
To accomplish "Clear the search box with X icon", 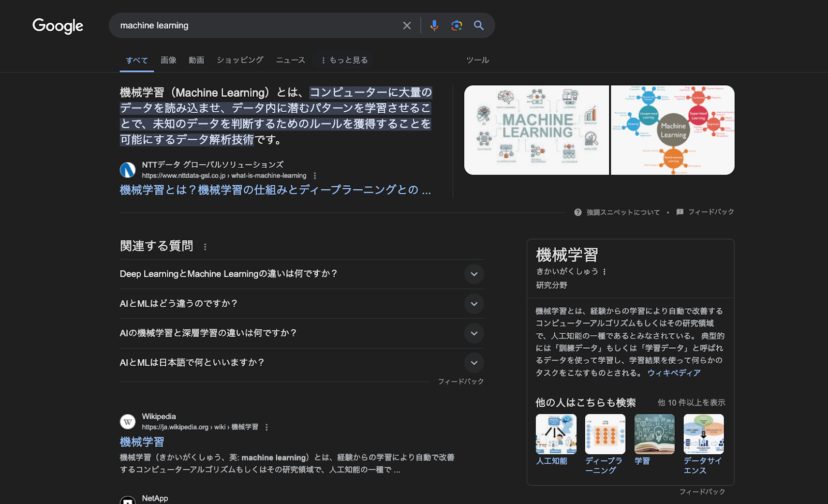I will pos(407,25).
